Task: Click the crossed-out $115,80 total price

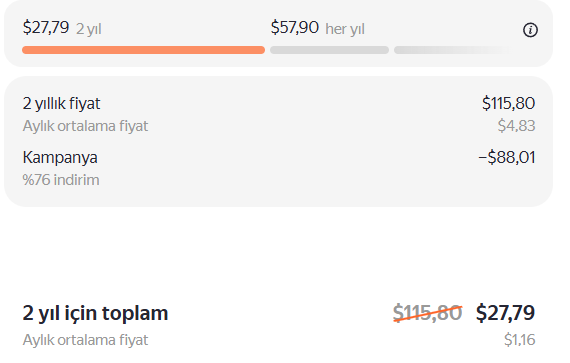Action: [428, 313]
